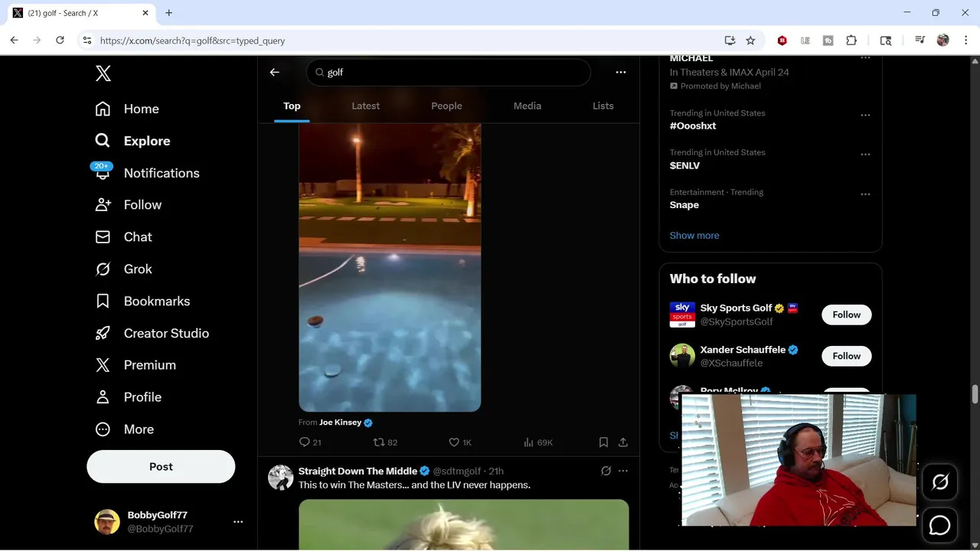
Task: Select the Top tab
Action: coord(292,106)
